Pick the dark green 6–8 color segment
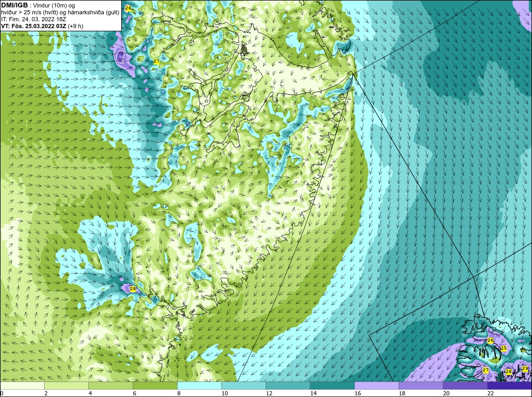 (x=155, y=386)
